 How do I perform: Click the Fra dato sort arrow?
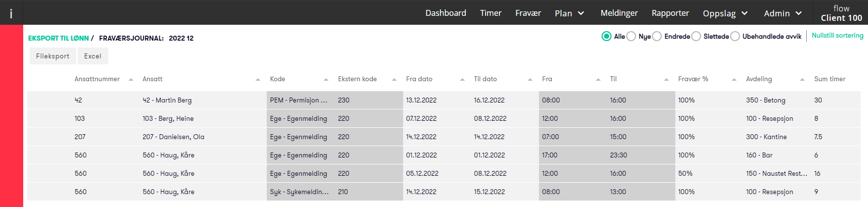pyautogui.click(x=462, y=79)
